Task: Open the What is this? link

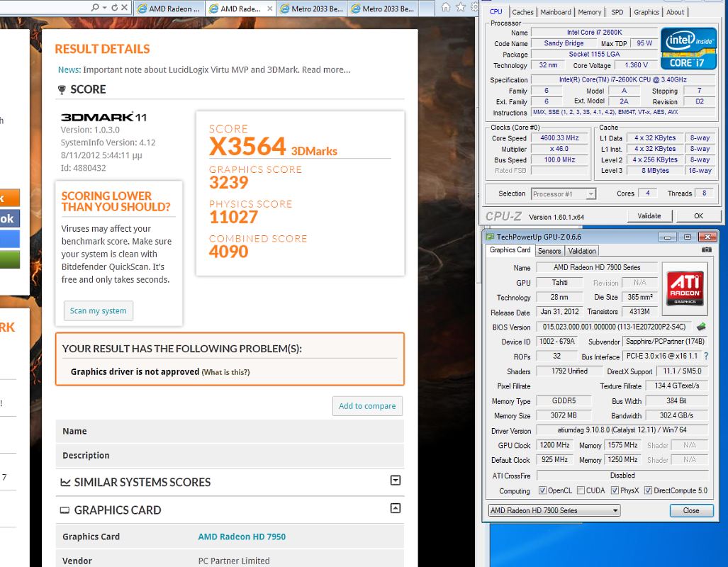Action: pyautogui.click(x=225, y=372)
